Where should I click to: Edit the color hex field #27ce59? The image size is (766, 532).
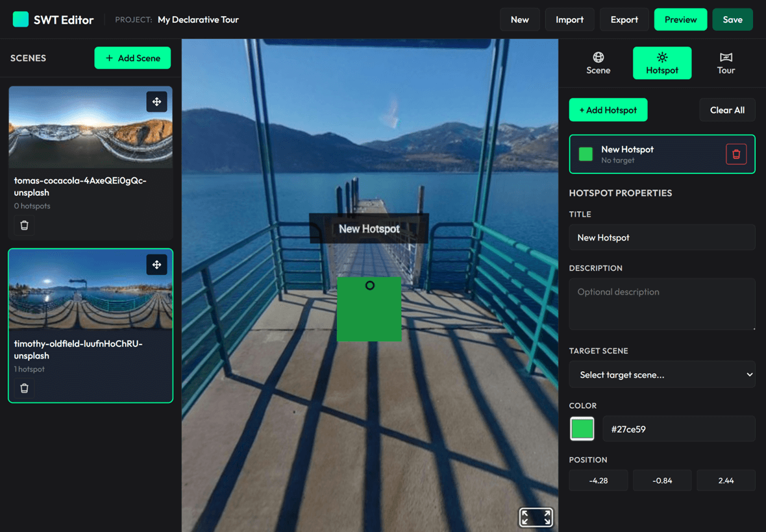(x=679, y=429)
